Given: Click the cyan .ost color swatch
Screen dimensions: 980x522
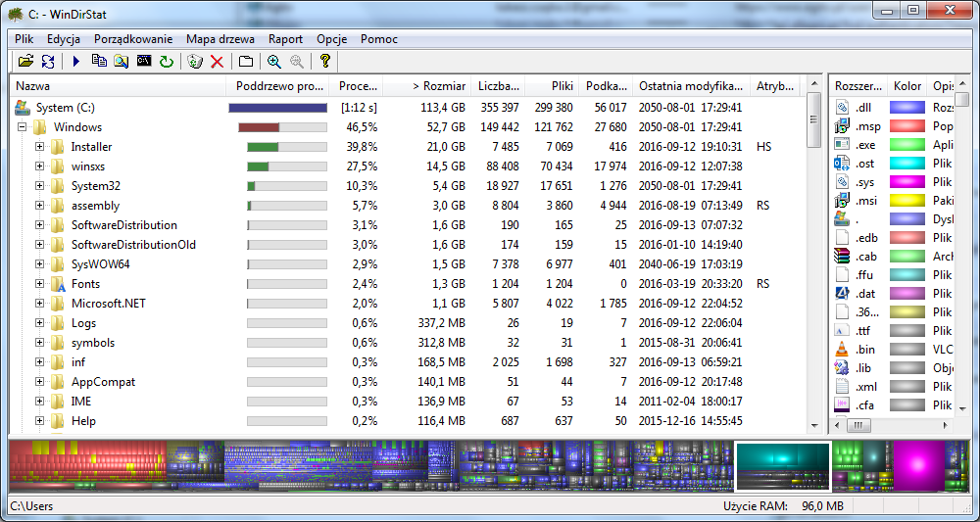Looking at the screenshot, I should click(906, 164).
